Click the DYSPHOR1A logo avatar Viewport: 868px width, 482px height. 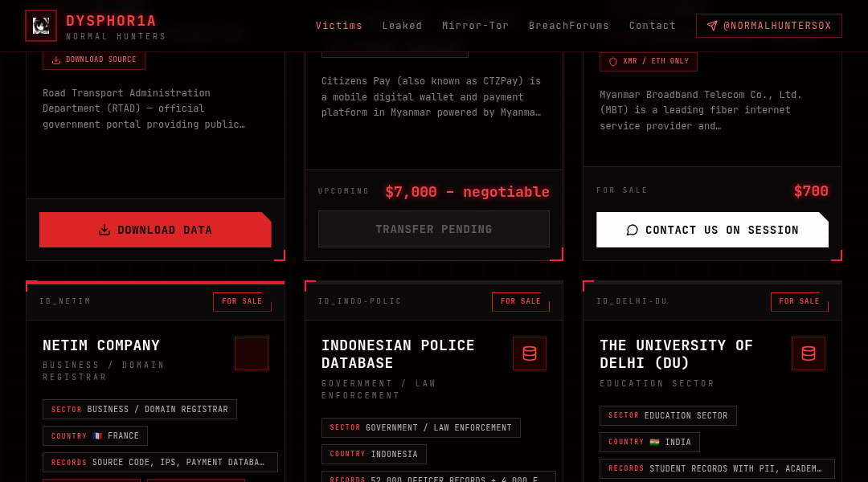pos(41,26)
